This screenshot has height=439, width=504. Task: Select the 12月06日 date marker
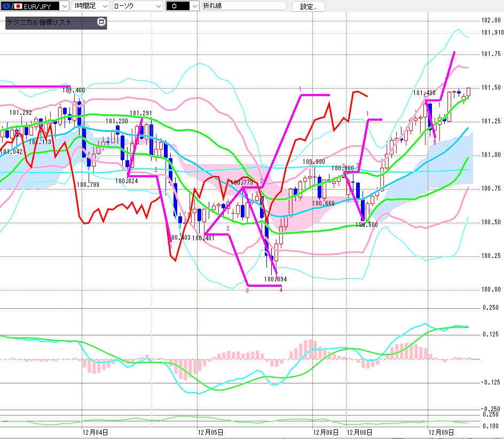point(326,432)
